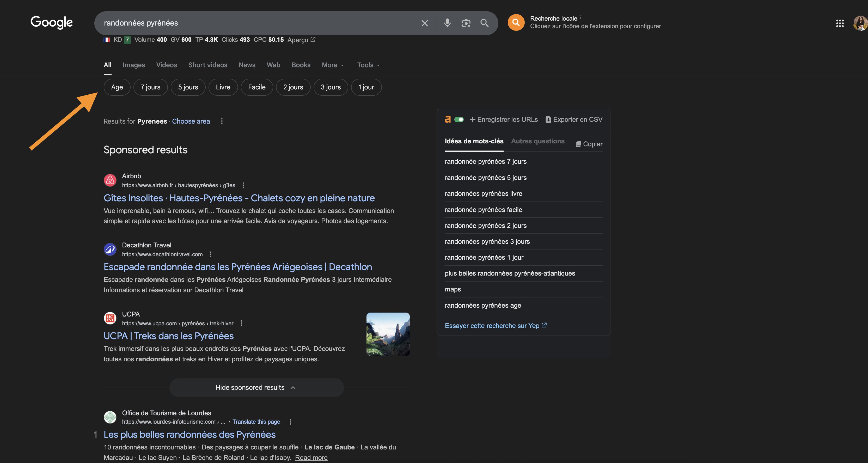
Task: Start voice search via the microphone icon
Action: 447,23
